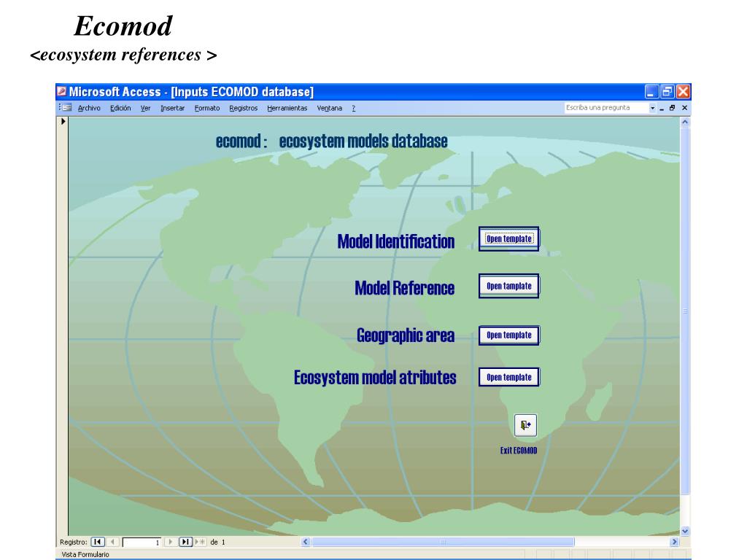Image resolution: width=747 pixels, height=560 pixels.
Task: Open template for Model Identification
Action: click(x=508, y=238)
